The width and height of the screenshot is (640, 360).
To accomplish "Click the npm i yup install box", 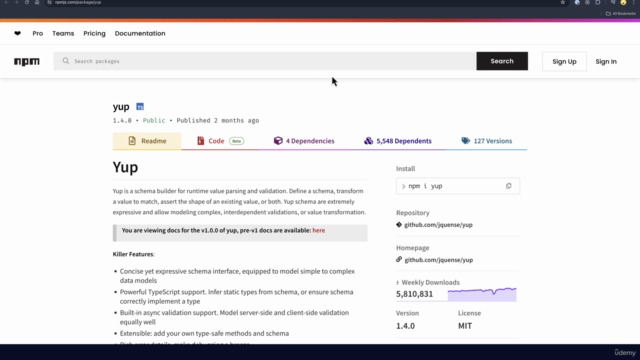I will [x=458, y=186].
